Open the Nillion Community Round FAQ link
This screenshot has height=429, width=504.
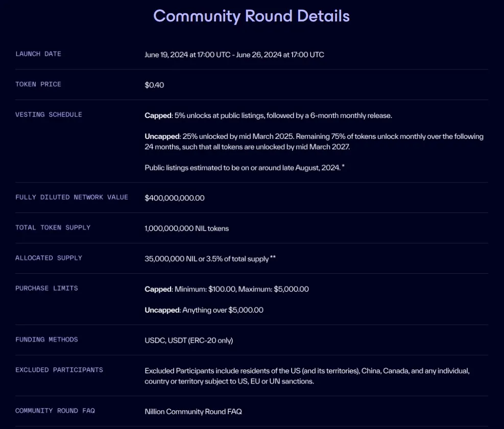click(193, 411)
